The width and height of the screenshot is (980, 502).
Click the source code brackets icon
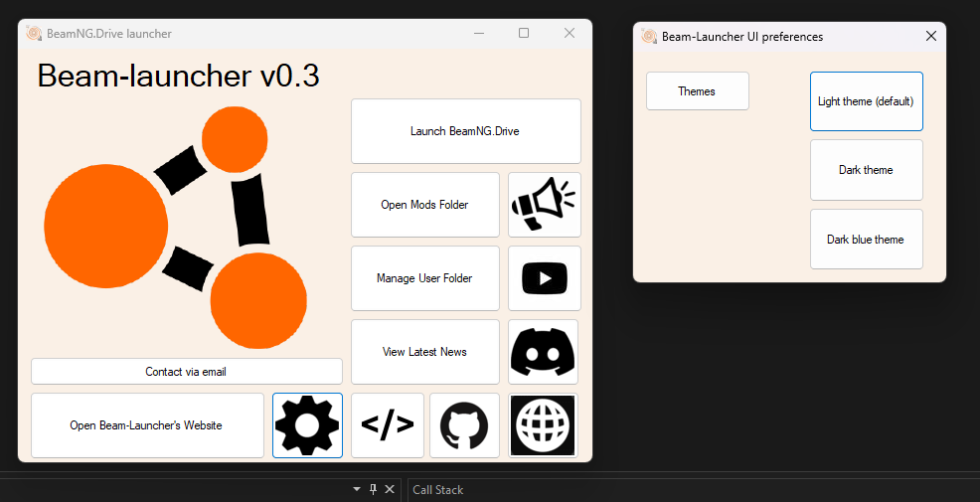(x=388, y=425)
